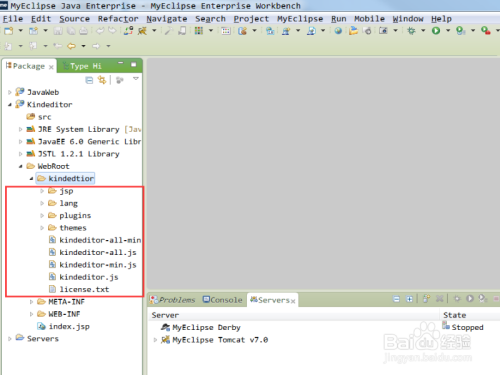Click the play icon in Servers toolbar

pyautogui.click(x=470, y=299)
